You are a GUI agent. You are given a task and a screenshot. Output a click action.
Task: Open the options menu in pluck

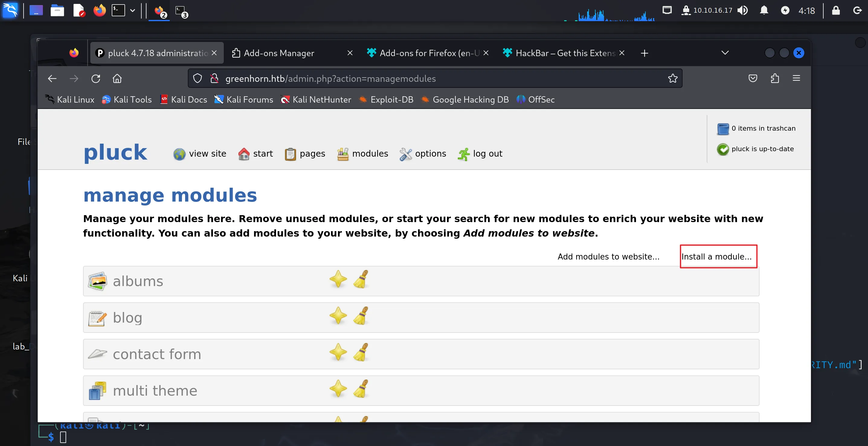click(423, 154)
